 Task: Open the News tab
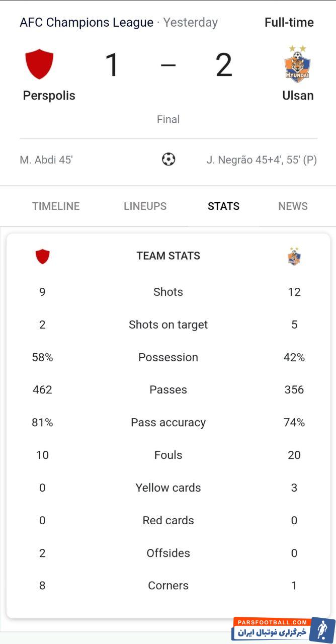tap(293, 206)
